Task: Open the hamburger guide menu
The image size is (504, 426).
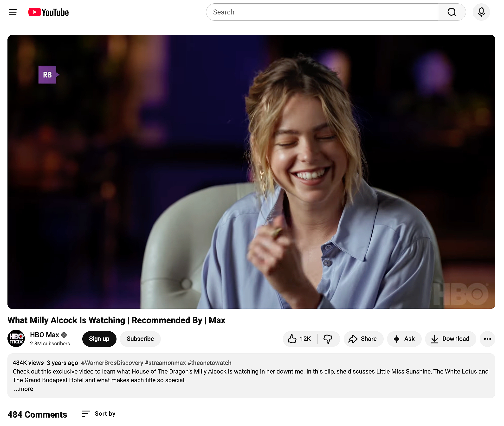Action: pos(13,12)
